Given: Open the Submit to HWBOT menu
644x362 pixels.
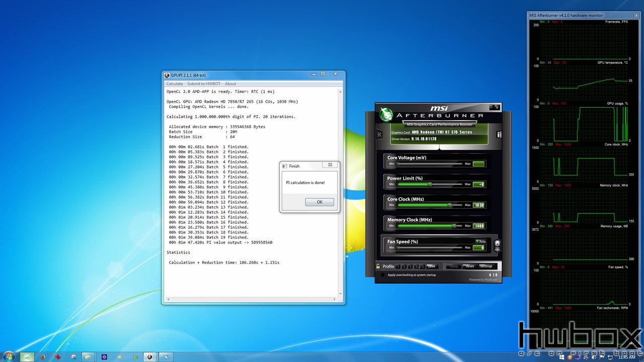Looking at the screenshot, I should click(x=204, y=84).
